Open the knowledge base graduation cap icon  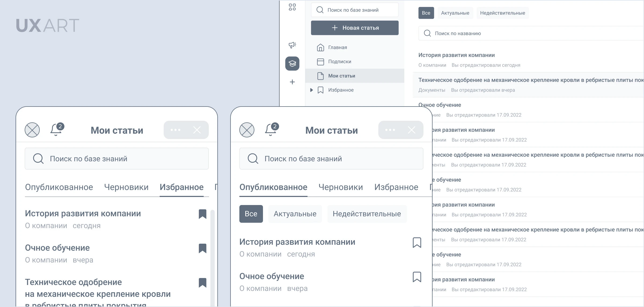[x=292, y=64]
